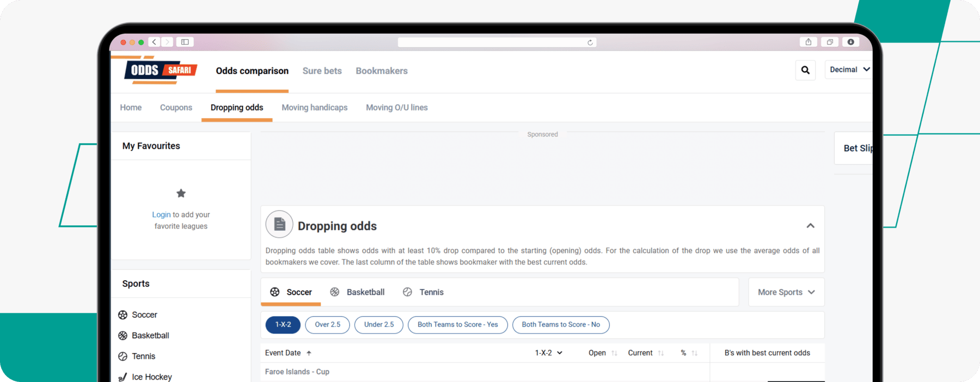Screen dimensions: 980x382
Task: Open Tennis in the Sports sidebar
Action: (144, 356)
